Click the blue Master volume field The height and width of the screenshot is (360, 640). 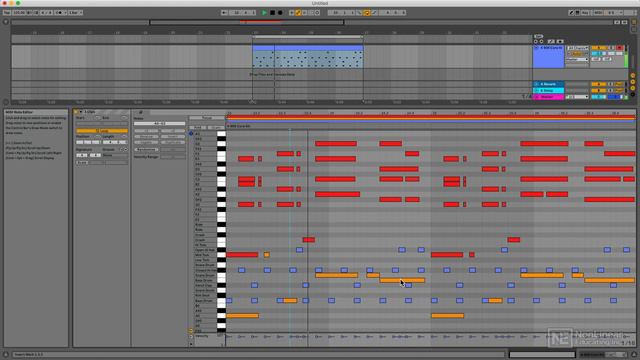(x=614, y=97)
